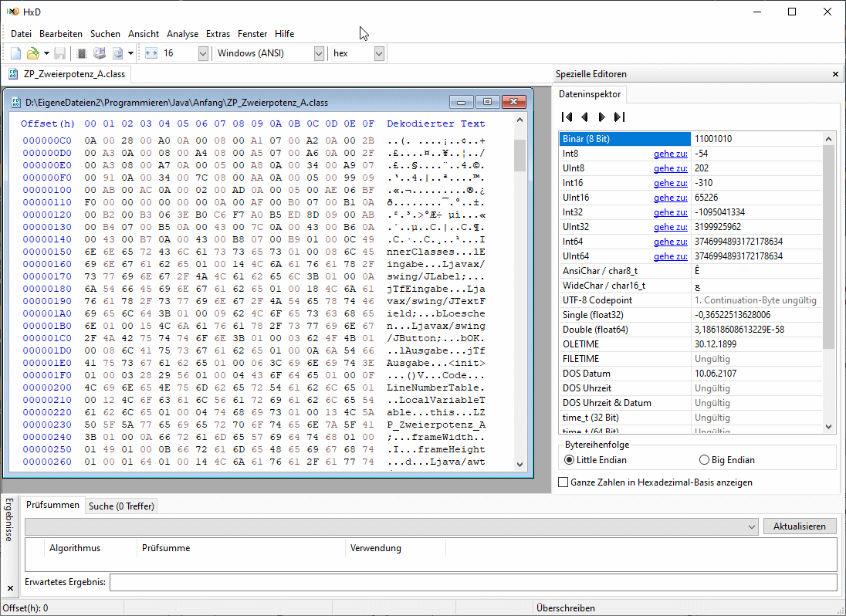Open the bytes-per-row dropdown showing 16

click(203, 53)
